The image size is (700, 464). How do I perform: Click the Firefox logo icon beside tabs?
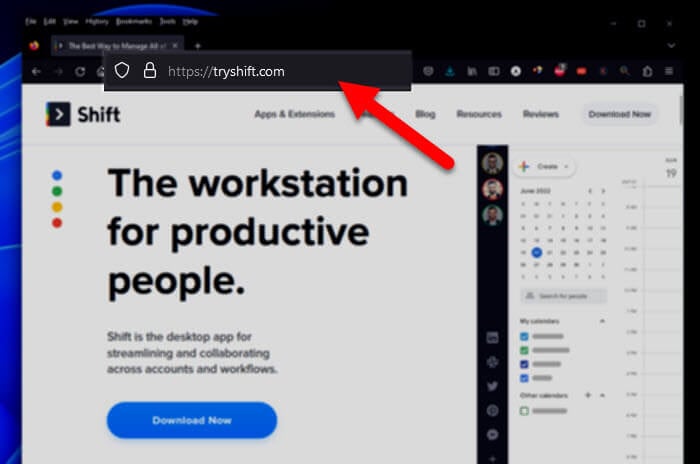[34, 46]
